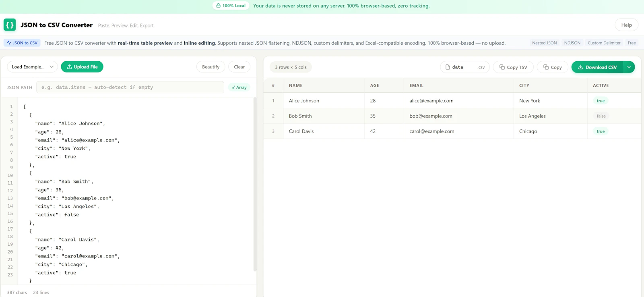
Task: Click the age cell showing 42
Action: tap(384, 131)
